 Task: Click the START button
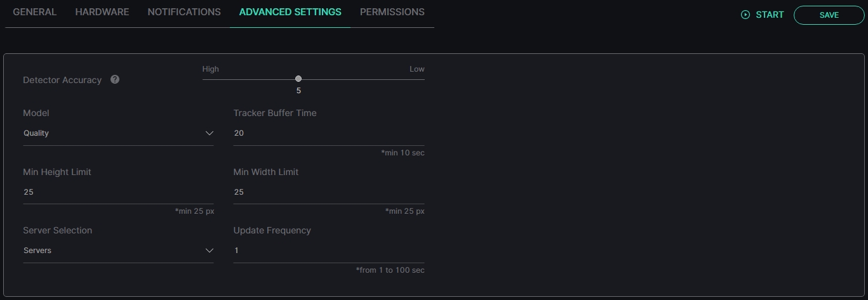[x=763, y=15]
